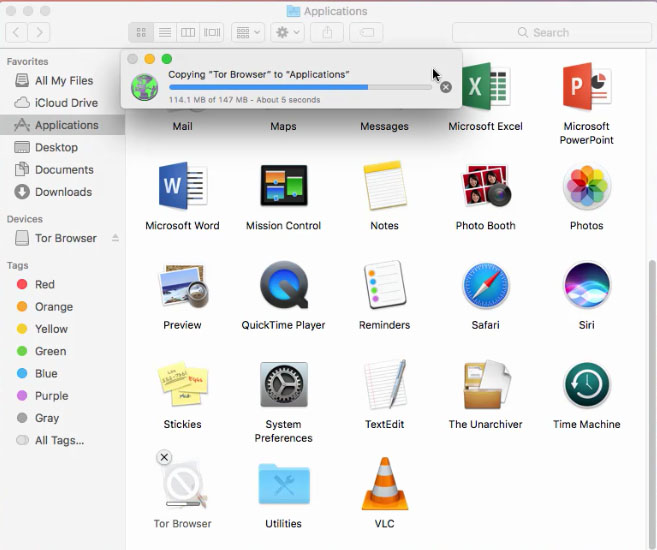Click the Tor Browser globe icon in copy dialog
Viewport: 657px width, 550px height.
click(145, 87)
